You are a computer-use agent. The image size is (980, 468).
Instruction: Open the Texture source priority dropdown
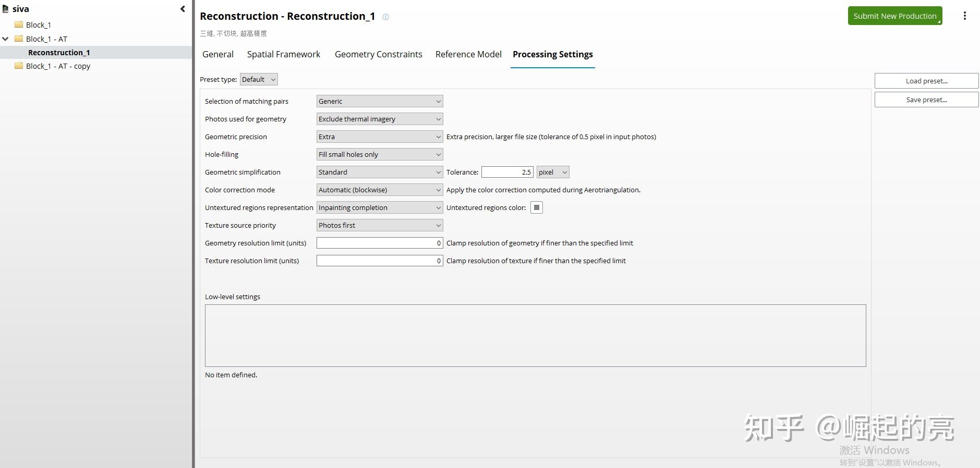[380, 225]
